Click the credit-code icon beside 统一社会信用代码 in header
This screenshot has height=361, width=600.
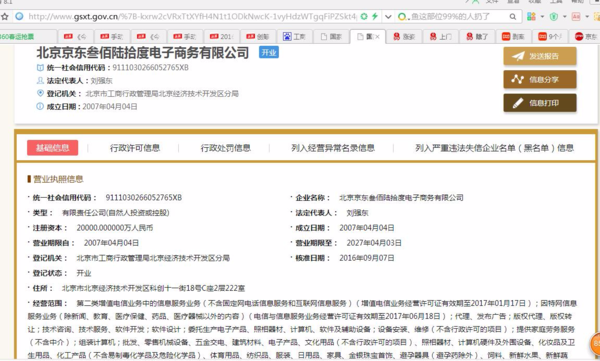coord(40,68)
